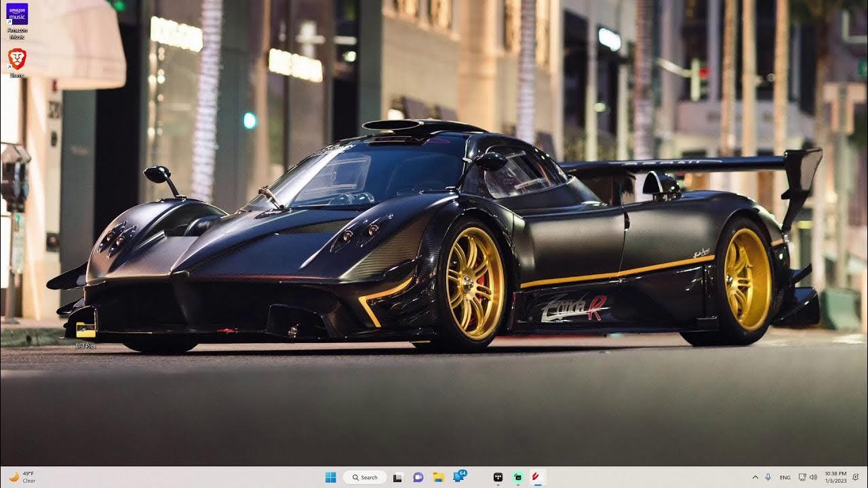This screenshot has height=488, width=868.
Task: Click the taskbar Search box
Action: coord(365,477)
